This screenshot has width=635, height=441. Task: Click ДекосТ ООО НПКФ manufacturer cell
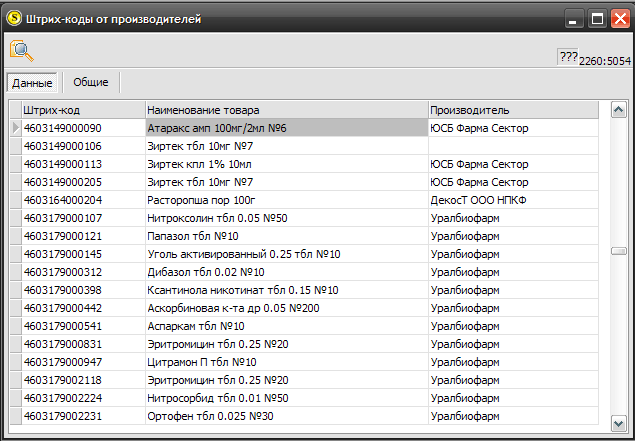[513, 200]
